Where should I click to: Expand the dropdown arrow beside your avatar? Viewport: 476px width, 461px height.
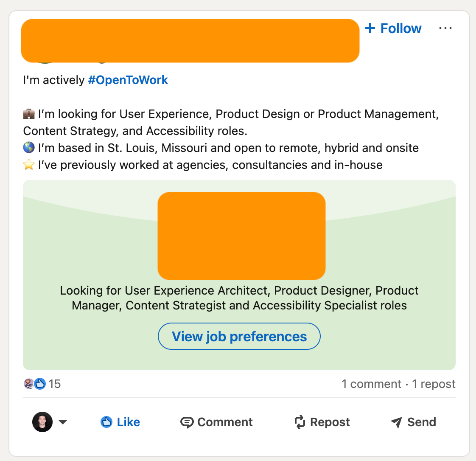tap(63, 422)
